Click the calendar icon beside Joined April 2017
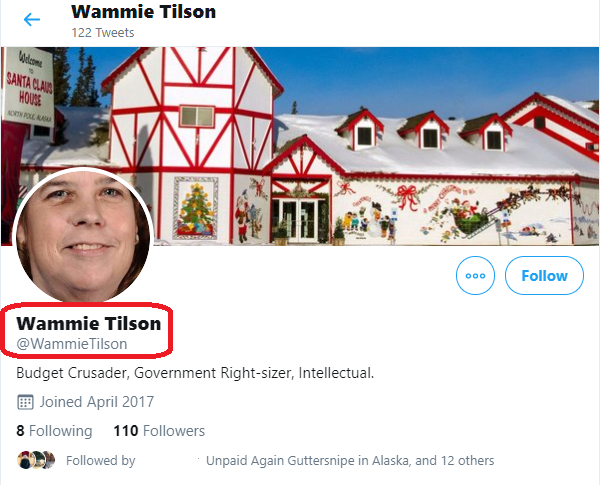 pos(25,402)
